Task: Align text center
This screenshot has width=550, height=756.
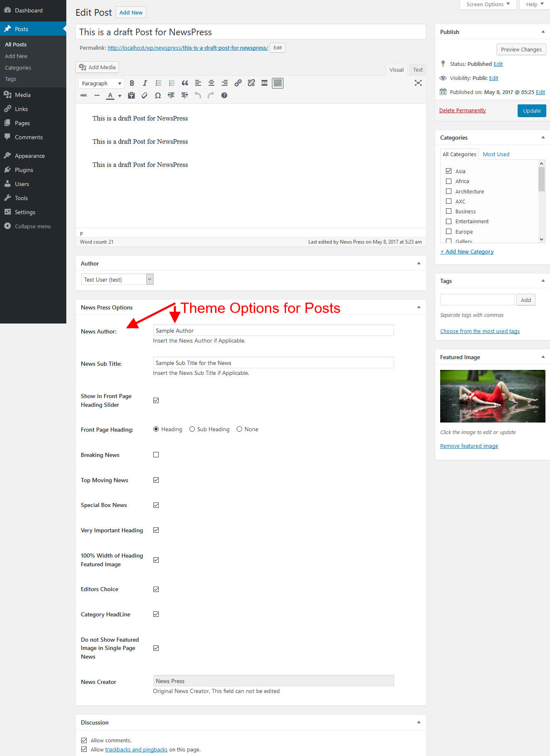Action: [x=211, y=83]
